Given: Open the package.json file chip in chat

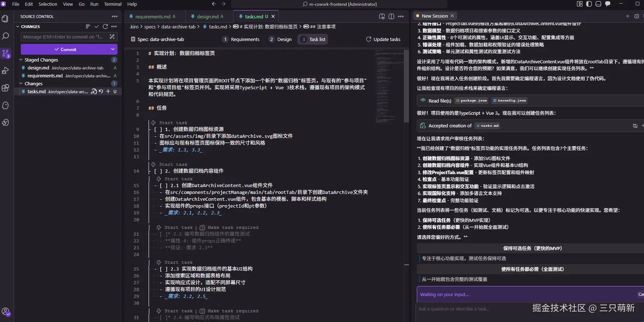Looking at the screenshot, I should 471,101.
